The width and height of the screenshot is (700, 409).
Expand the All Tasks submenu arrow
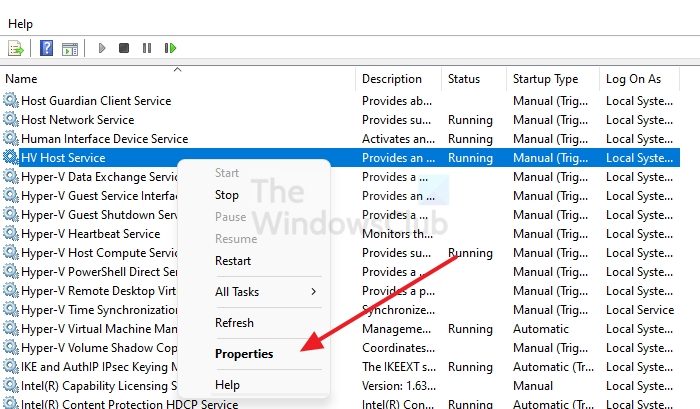(x=313, y=292)
